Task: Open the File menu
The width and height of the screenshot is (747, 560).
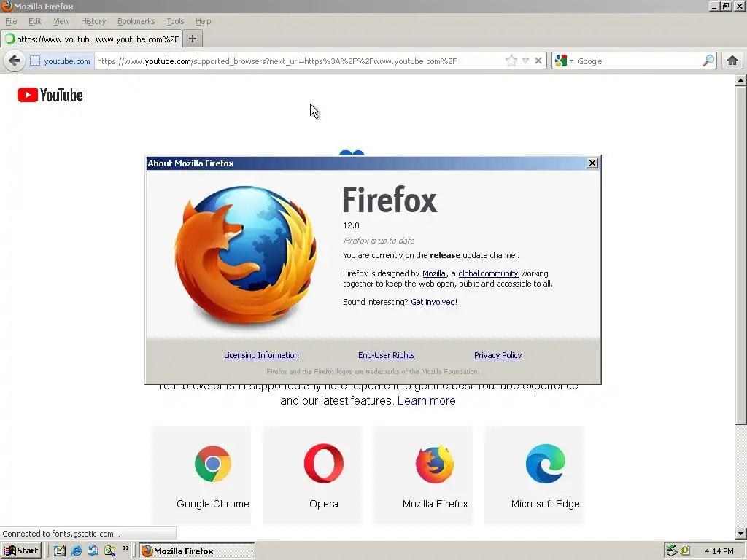Action: coord(11,21)
